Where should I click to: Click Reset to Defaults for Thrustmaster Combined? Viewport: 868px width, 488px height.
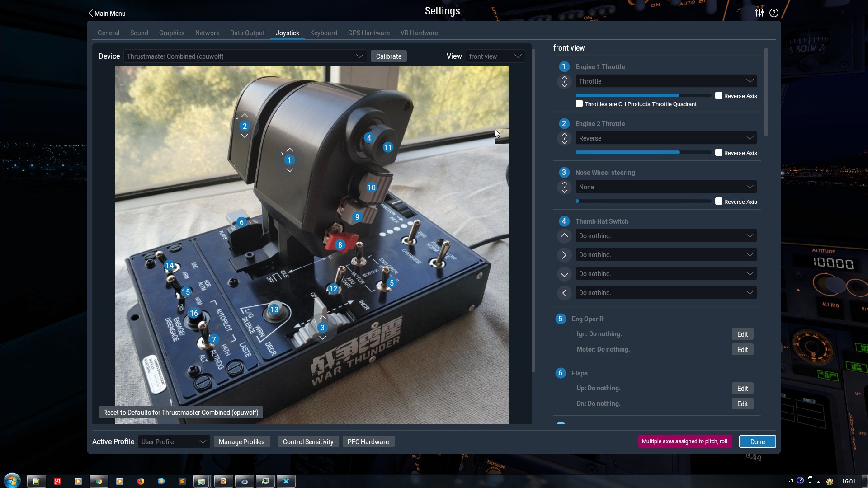point(181,412)
